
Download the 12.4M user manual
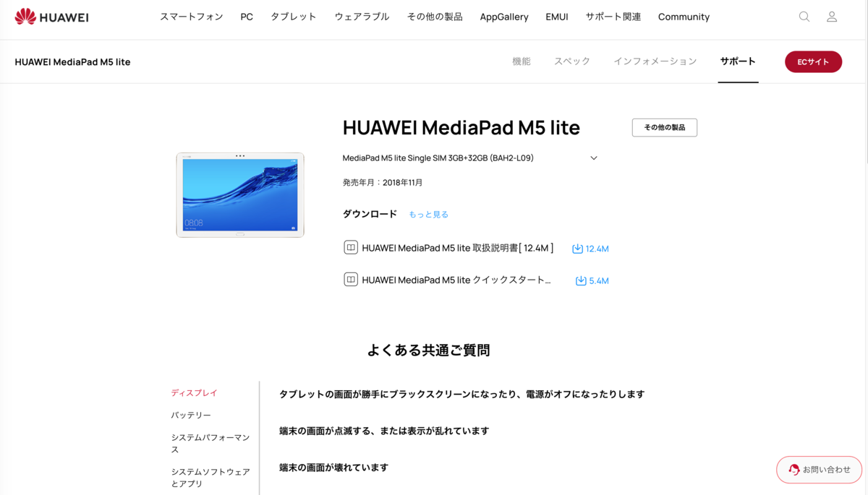(x=590, y=249)
